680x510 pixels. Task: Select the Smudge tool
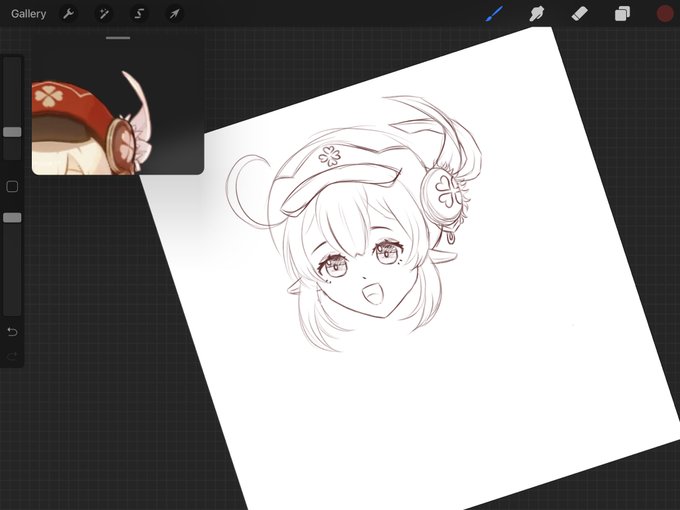536,14
